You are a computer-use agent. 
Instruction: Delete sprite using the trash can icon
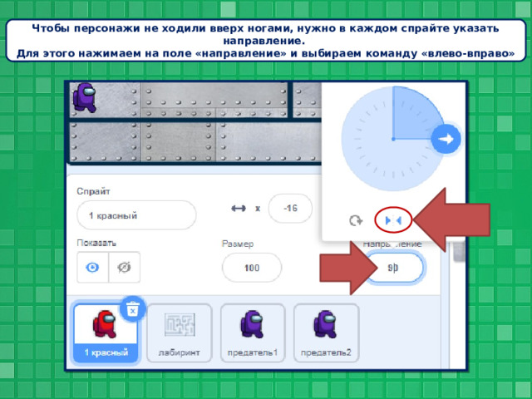point(133,309)
